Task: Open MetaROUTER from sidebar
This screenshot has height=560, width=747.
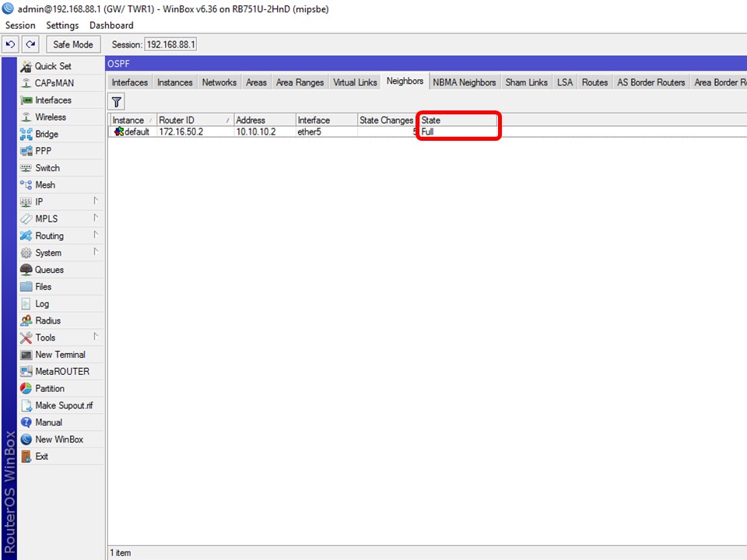Action: (x=61, y=372)
